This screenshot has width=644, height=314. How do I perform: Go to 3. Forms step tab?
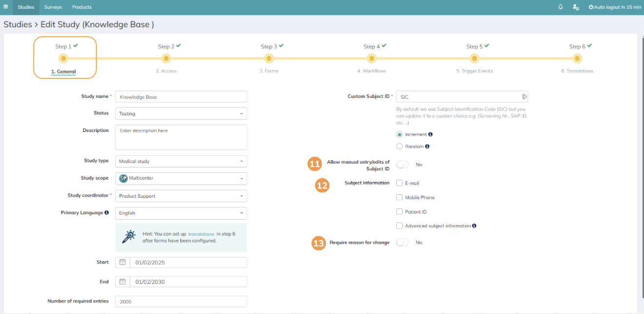(x=269, y=71)
